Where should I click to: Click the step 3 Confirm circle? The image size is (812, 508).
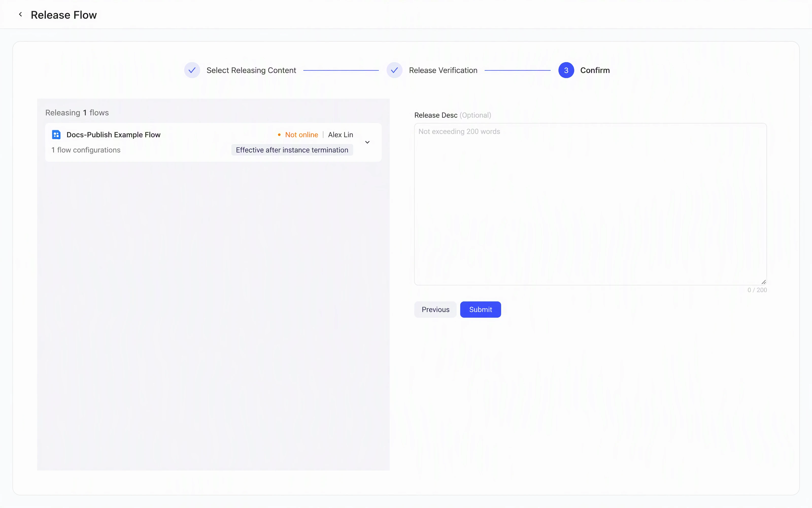coord(566,70)
